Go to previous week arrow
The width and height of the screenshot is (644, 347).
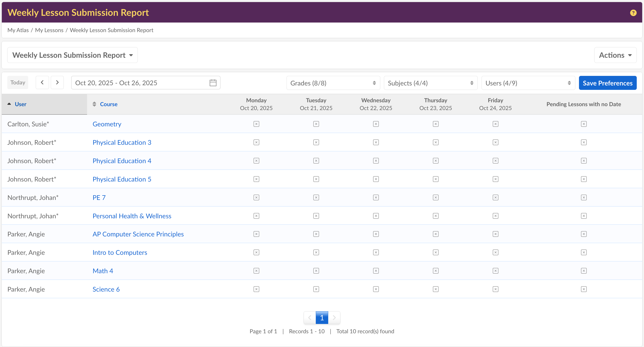(42, 83)
